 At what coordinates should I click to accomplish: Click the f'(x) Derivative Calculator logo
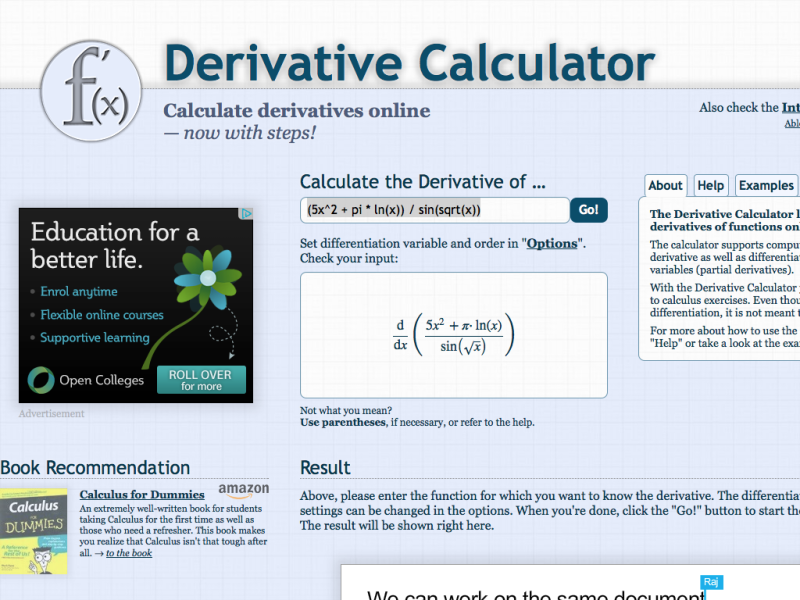point(90,92)
